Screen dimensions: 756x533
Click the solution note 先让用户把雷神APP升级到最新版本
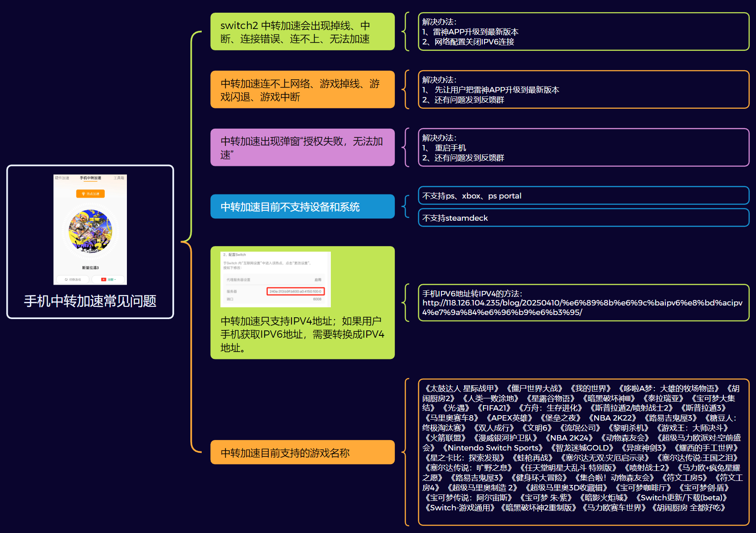click(583, 90)
